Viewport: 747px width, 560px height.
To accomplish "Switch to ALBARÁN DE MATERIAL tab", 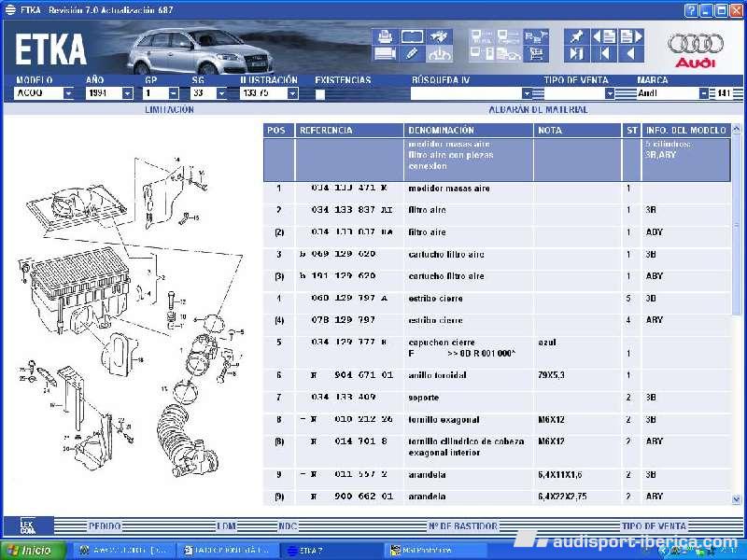I will [x=539, y=109].
